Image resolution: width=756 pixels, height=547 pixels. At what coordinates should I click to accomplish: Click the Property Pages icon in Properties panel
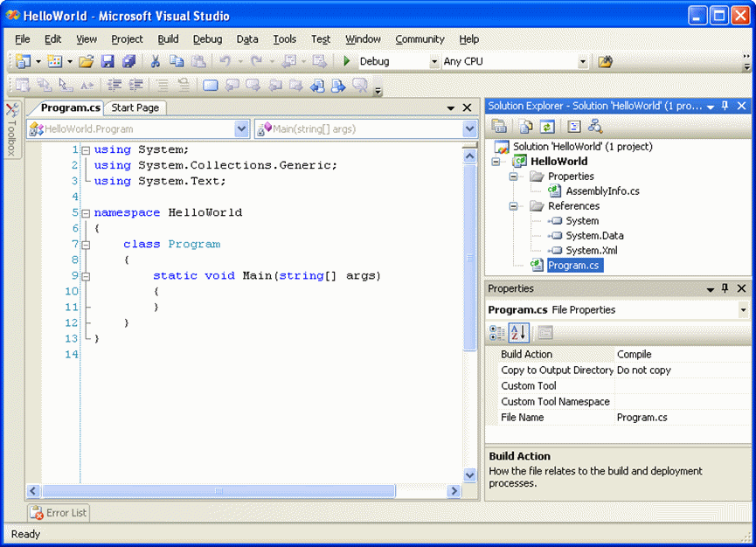point(544,333)
